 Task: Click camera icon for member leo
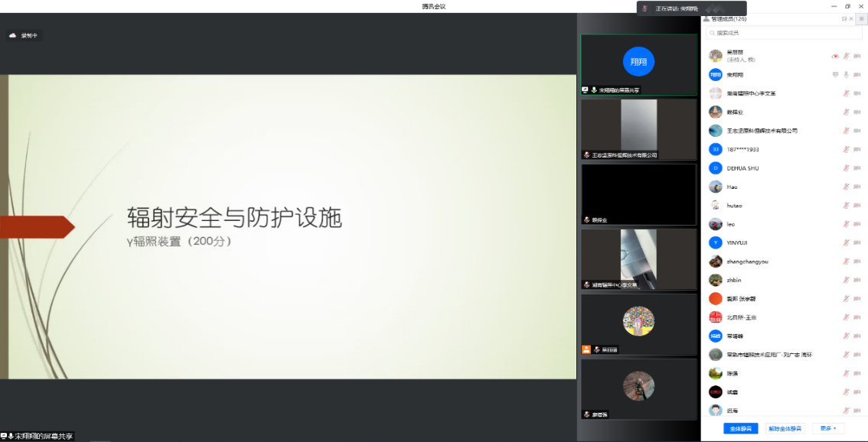pos(857,225)
